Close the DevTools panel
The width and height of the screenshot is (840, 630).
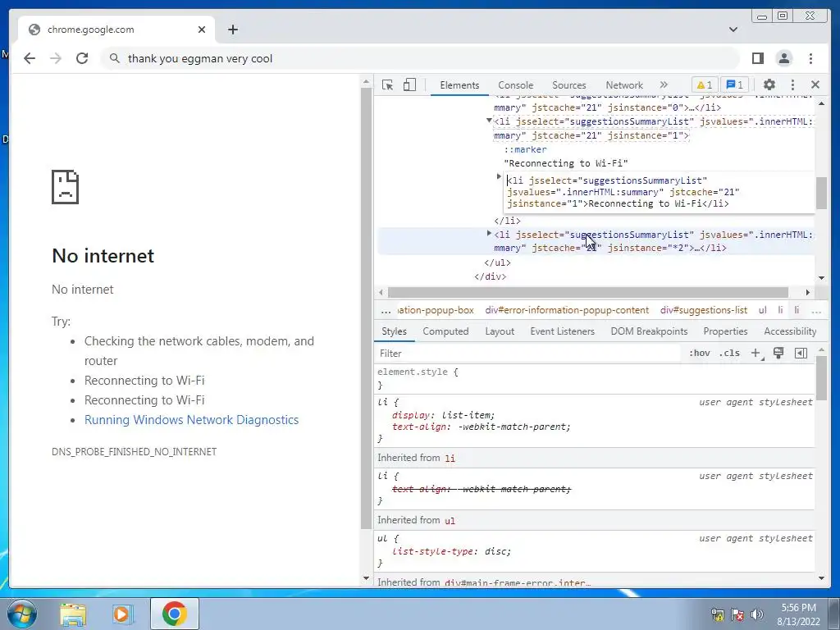815,84
